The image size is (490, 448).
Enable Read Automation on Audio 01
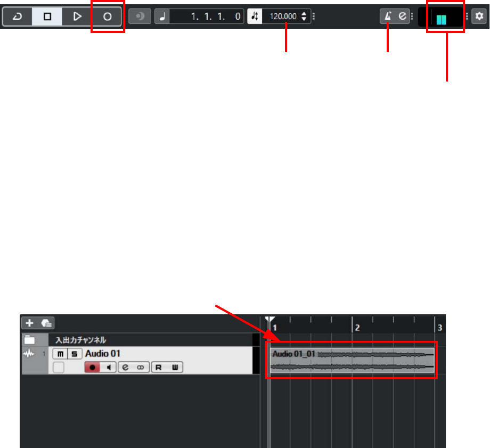pyautogui.click(x=159, y=367)
